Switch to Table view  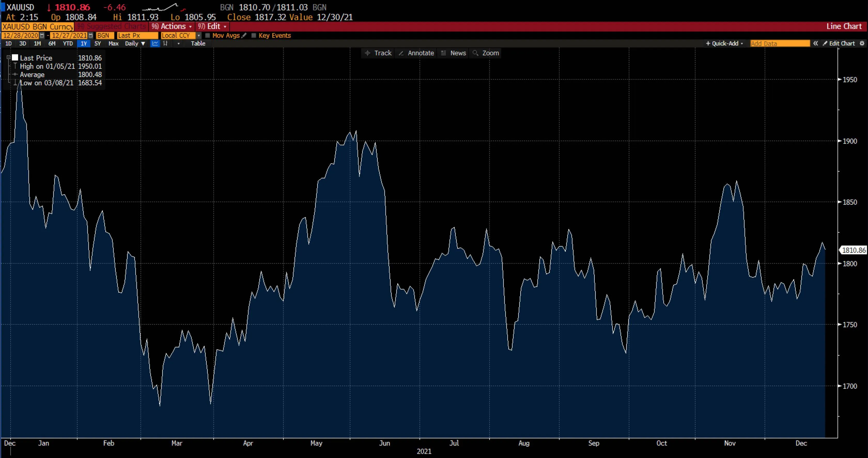[x=198, y=43]
